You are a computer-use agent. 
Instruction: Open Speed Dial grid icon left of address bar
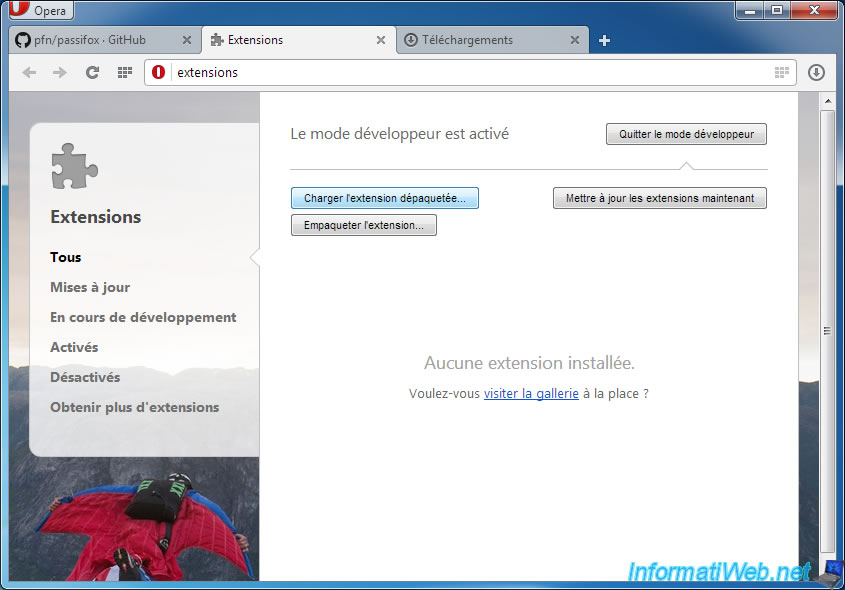pyautogui.click(x=125, y=72)
